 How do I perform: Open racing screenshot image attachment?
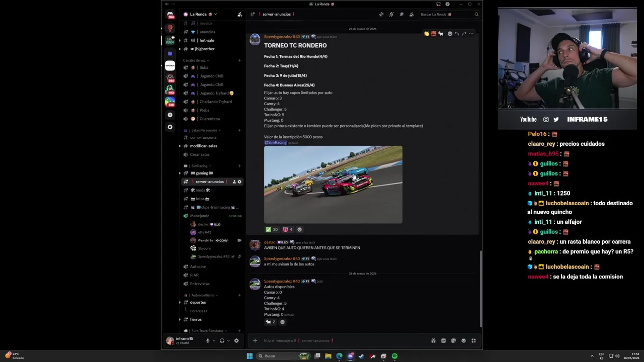(x=333, y=185)
